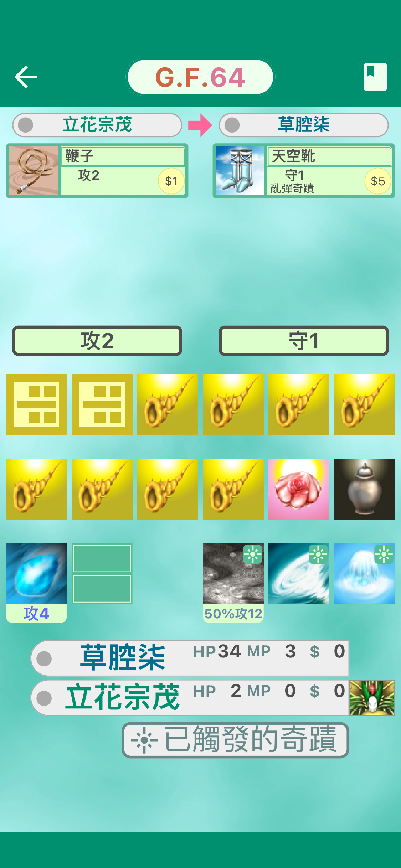Select the whip 鞭子 item card
The width and height of the screenshot is (401, 868).
[97, 170]
